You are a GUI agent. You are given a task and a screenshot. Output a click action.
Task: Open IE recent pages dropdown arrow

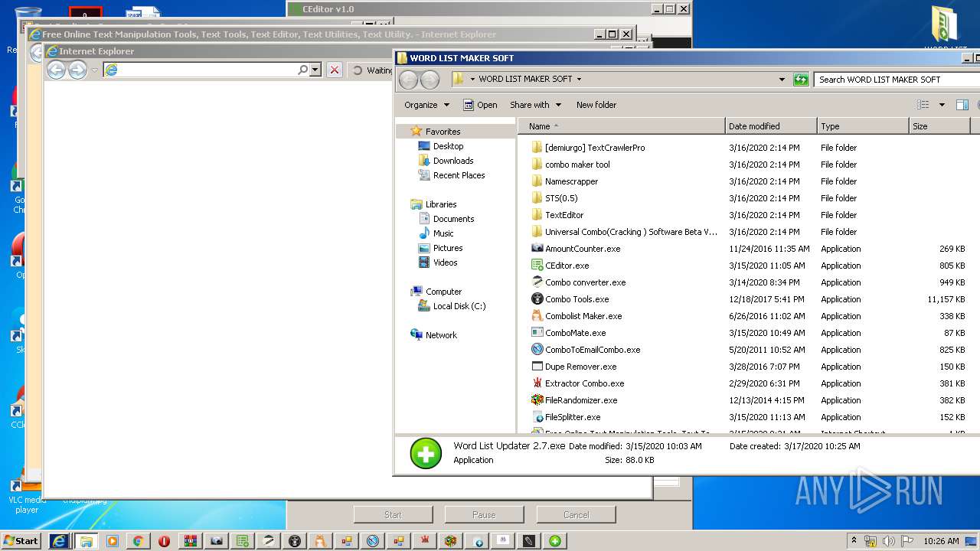[x=95, y=70]
